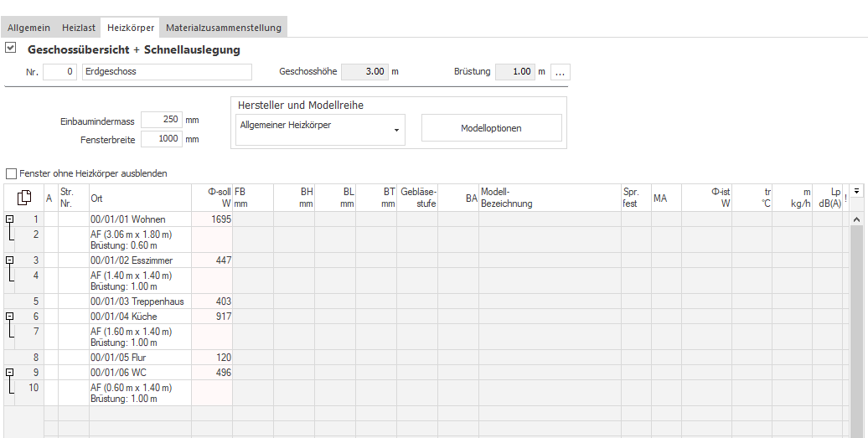Click the MA column header
The image size is (868, 438).
[x=666, y=198]
